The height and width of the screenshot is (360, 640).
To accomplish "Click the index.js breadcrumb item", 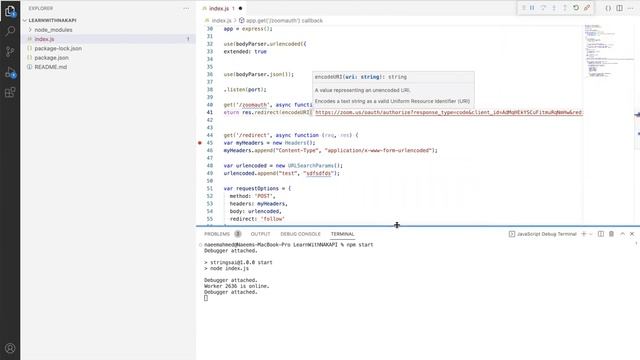I will (x=221, y=20).
